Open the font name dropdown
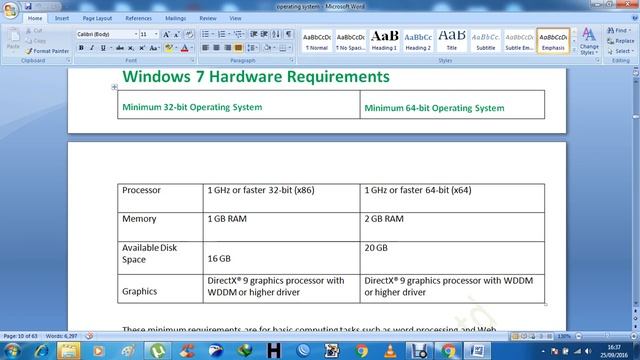The width and height of the screenshot is (640, 360). (136, 34)
